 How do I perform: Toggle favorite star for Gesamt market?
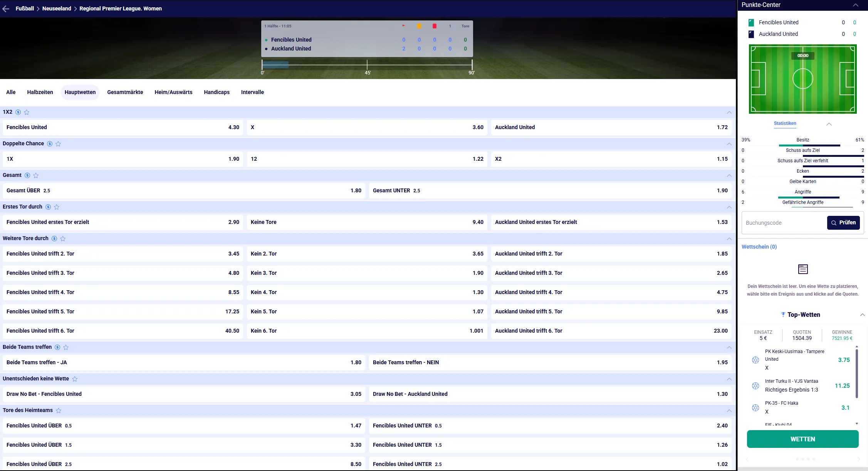pyautogui.click(x=36, y=175)
